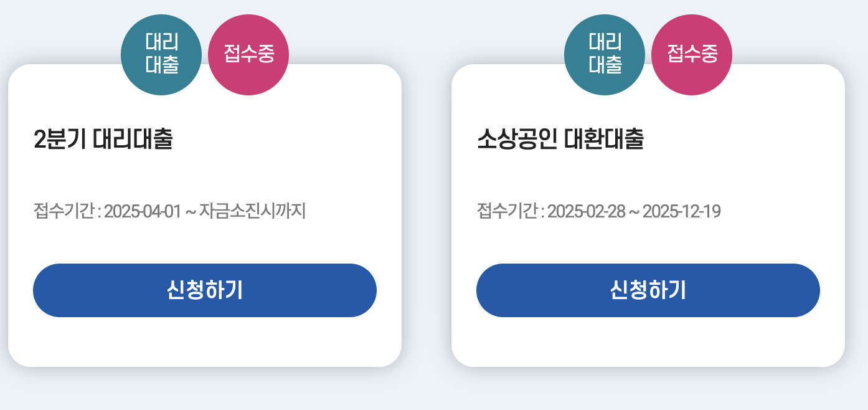
Task: Click the 접수중 status indicator for the 2분기 loan
Action: pos(248,54)
